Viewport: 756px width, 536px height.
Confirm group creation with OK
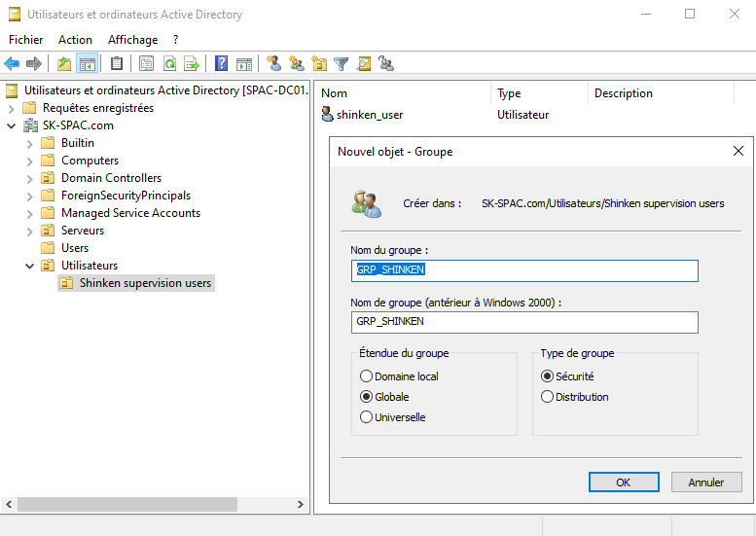pos(623,482)
